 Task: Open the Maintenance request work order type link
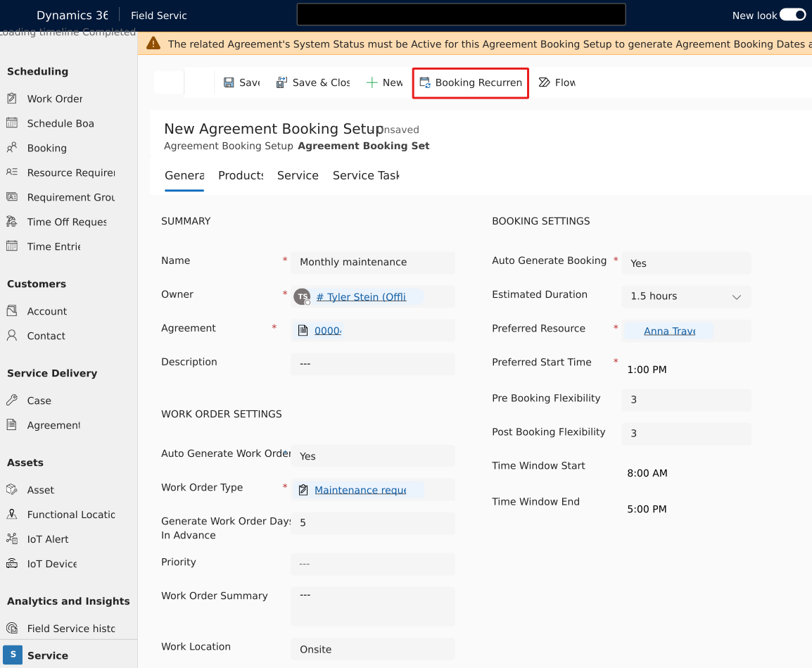360,490
